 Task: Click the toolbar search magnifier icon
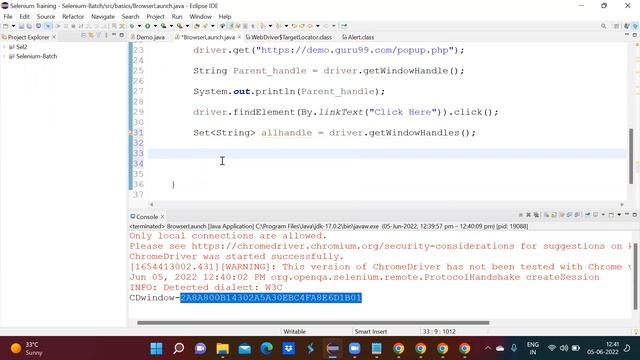tap(603, 26)
